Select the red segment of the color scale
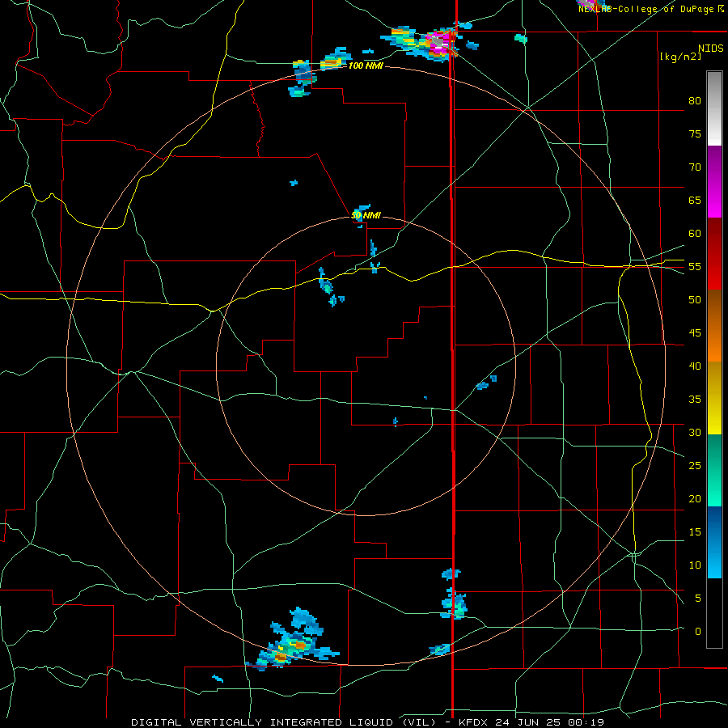Viewport: 728px width, 728px height. [x=714, y=254]
